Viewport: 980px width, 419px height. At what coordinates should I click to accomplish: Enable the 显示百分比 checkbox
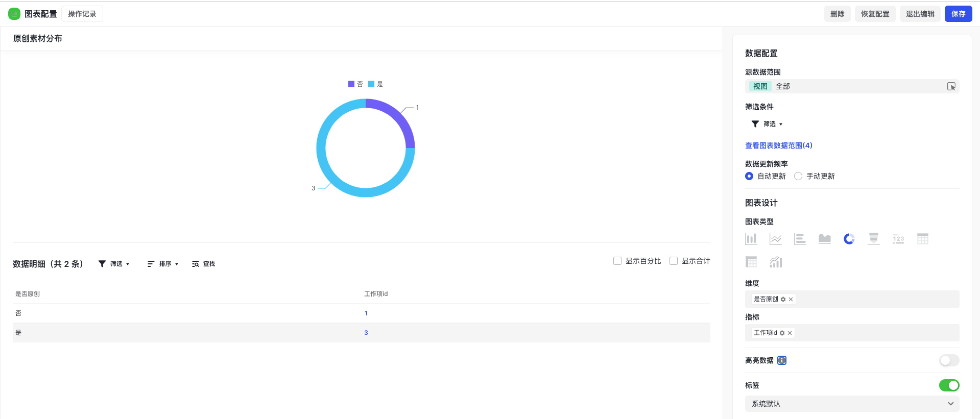point(617,261)
